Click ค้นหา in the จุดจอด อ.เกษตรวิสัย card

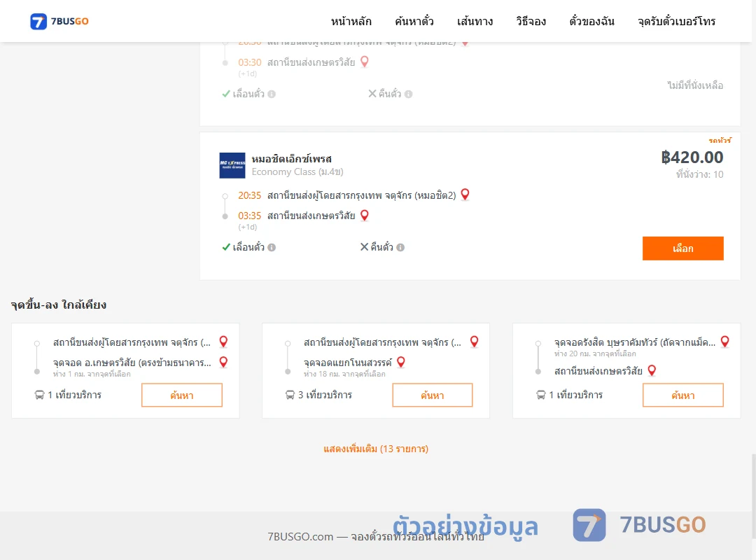pos(182,395)
